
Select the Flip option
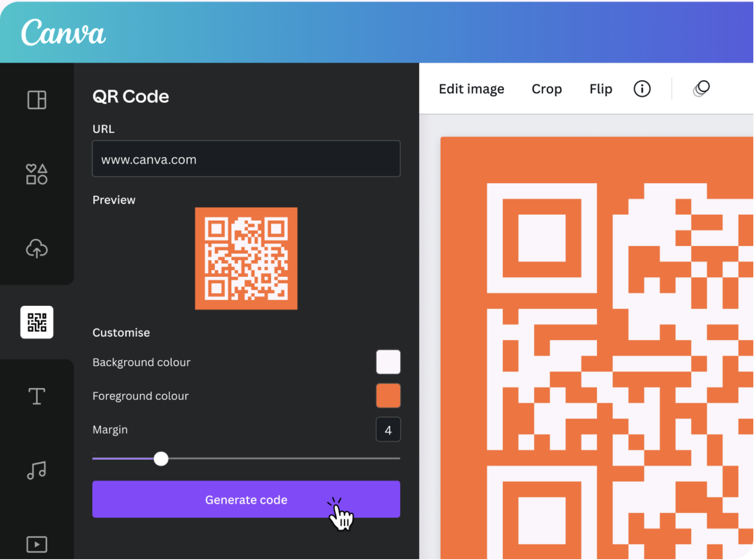(x=600, y=88)
